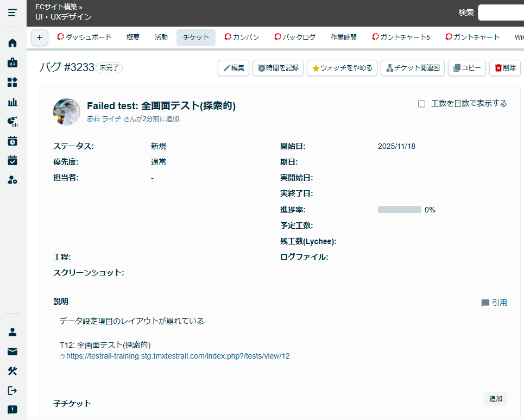Switch to the カンバン tab
Image resolution: width=524 pixels, height=420 pixels.
(x=242, y=37)
